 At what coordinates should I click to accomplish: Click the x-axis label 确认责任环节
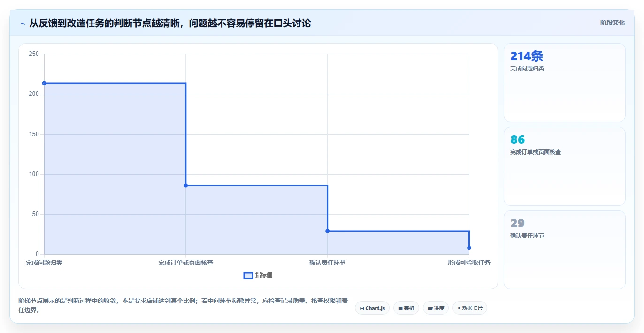[328, 263]
